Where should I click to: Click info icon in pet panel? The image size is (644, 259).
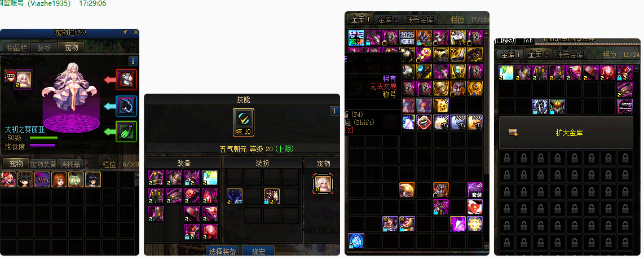[133, 62]
